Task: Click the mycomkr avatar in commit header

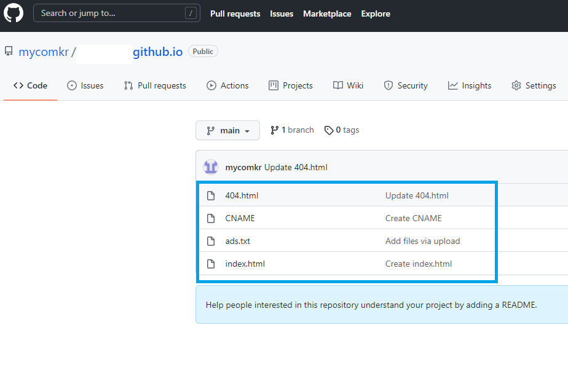Action: [x=211, y=167]
